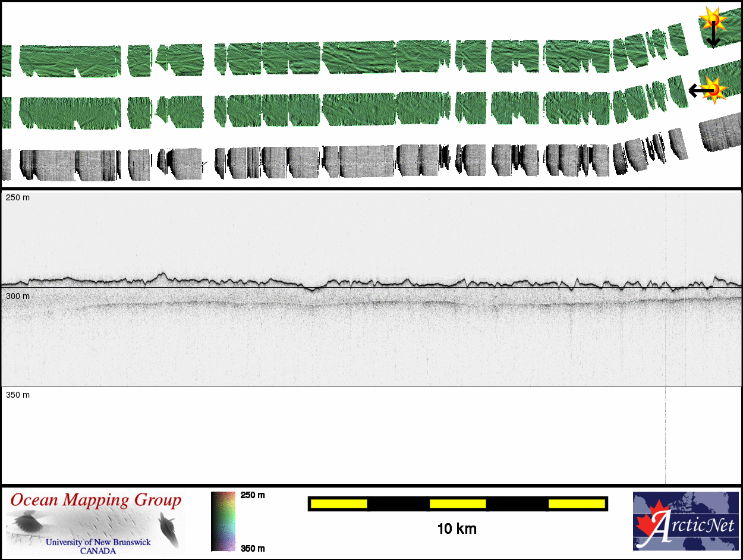Select the 350 m label of color legend
This screenshot has height=560, width=743.
(253, 548)
